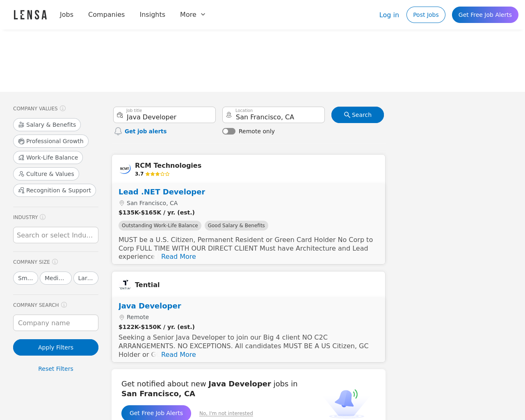Click the pin icon next to San Francisco, CA

(x=121, y=203)
